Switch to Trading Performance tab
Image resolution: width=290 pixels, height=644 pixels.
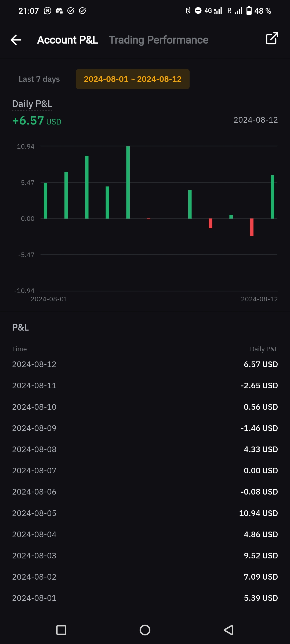[x=158, y=40]
